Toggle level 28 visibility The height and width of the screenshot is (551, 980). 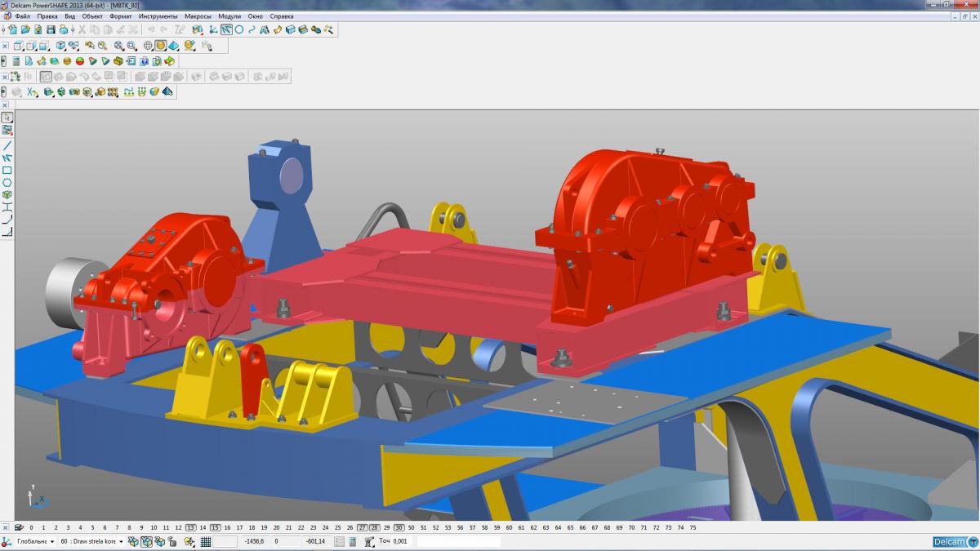coord(375,527)
